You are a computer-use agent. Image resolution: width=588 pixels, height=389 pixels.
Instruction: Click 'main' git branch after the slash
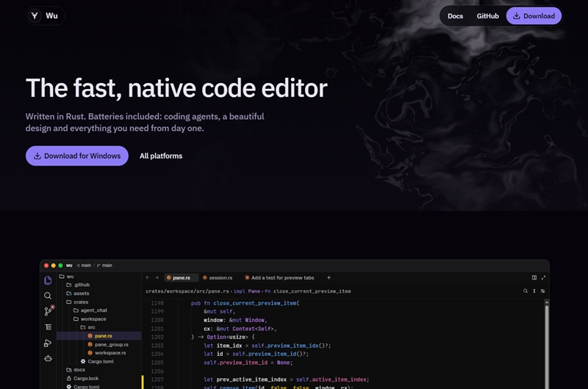pos(104,265)
